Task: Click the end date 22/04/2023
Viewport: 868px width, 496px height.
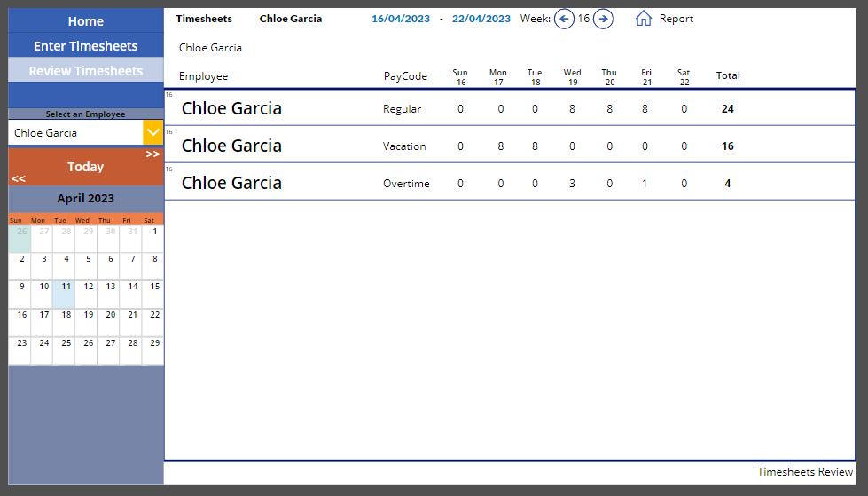Action: (481, 19)
